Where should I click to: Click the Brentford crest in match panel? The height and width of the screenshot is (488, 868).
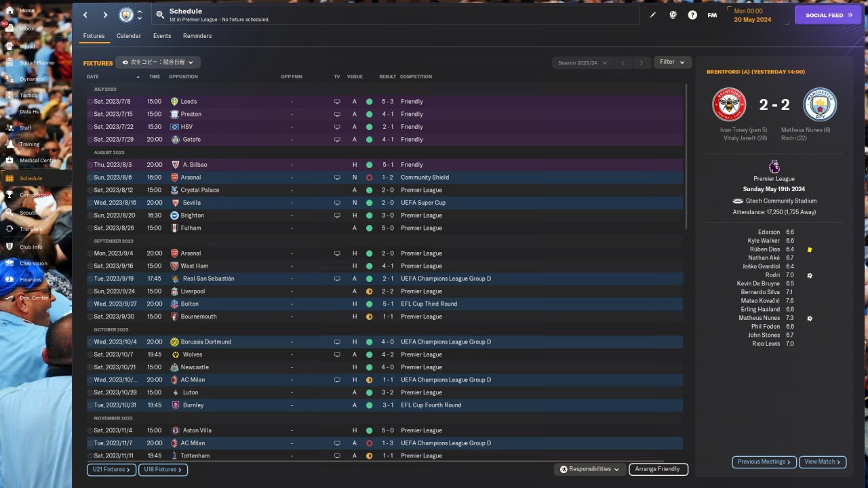pos(729,104)
